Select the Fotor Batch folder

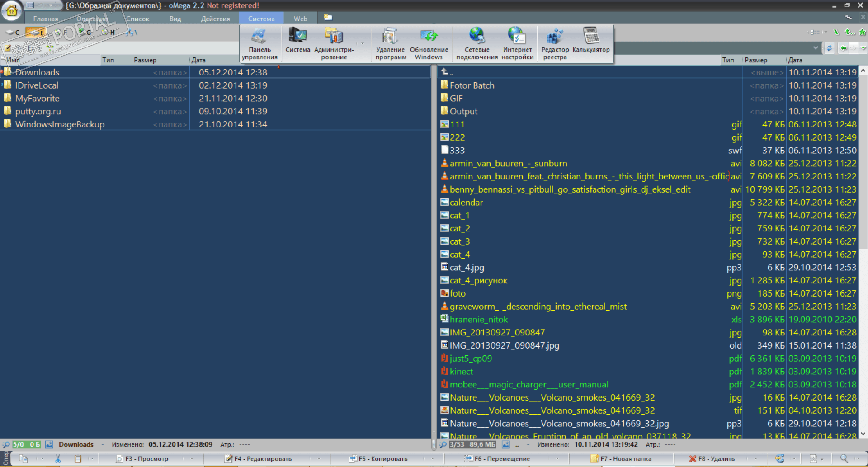point(648,85)
